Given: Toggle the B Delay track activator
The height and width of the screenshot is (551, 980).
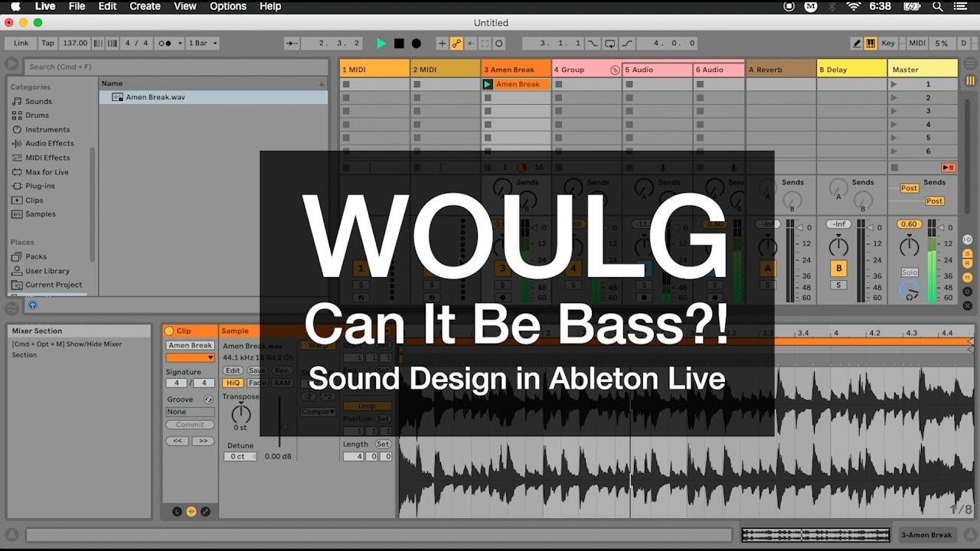Looking at the screenshot, I should coord(838,269).
